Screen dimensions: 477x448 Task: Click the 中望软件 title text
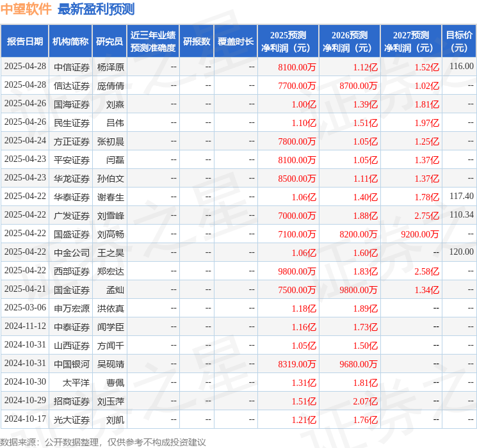tap(26, 9)
